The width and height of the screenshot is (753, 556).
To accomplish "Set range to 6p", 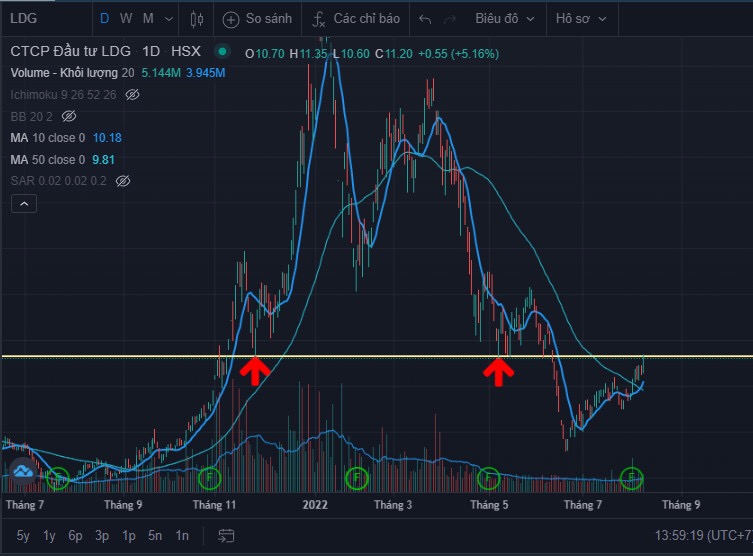I will (x=75, y=535).
